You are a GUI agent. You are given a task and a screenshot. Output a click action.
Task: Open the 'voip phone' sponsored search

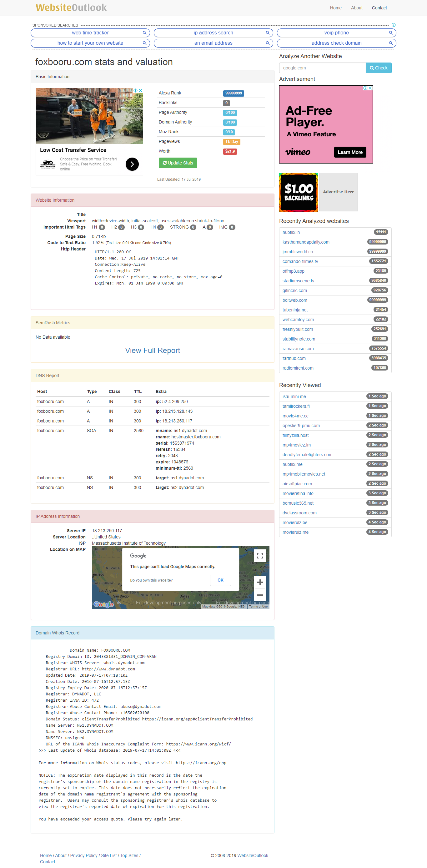[336, 33]
